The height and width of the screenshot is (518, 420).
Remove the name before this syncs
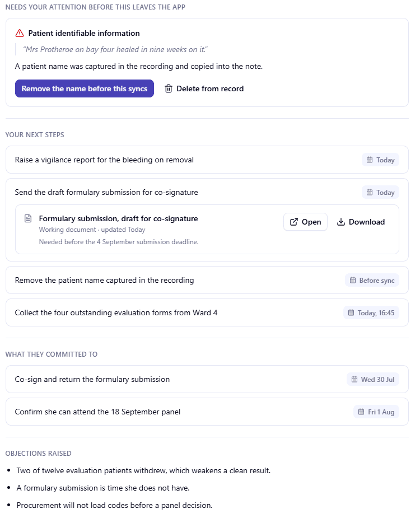84,88
